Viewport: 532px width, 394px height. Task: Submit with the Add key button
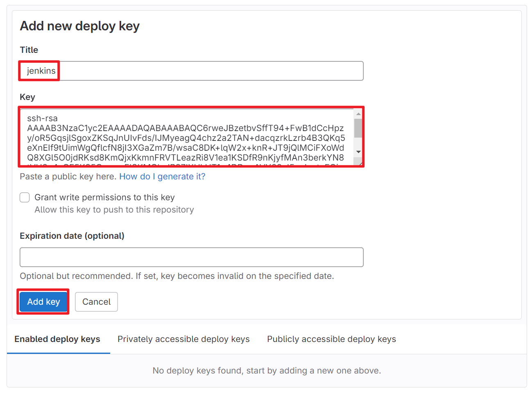43,302
